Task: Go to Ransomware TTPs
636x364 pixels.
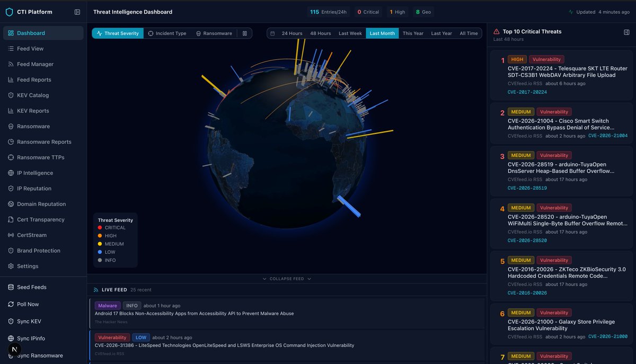Action: (43, 157)
